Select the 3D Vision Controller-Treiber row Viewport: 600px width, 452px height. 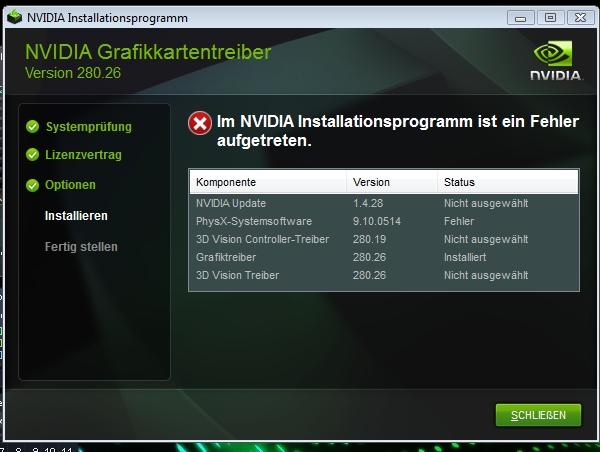click(384, 239)
